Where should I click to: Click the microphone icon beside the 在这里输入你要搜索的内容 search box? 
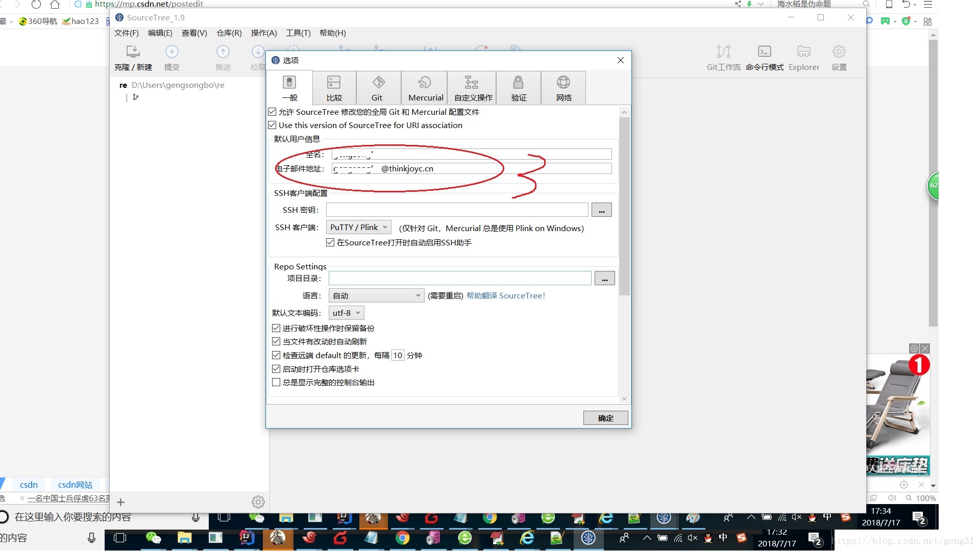tap(195, 518)
